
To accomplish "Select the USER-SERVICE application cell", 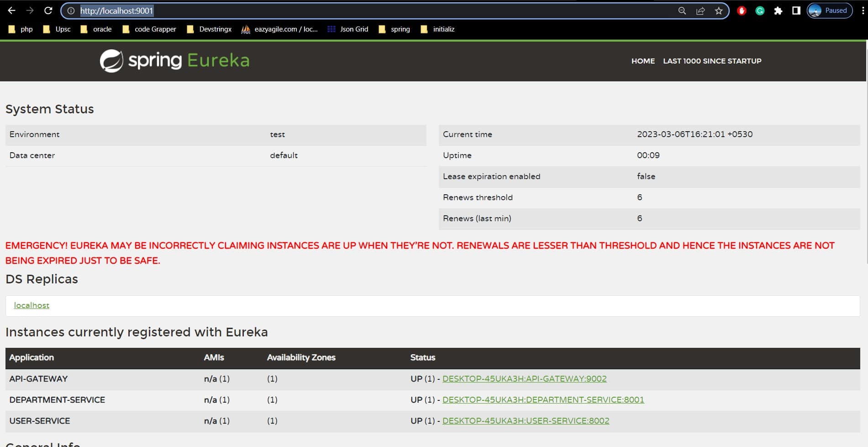I will 40,421.
